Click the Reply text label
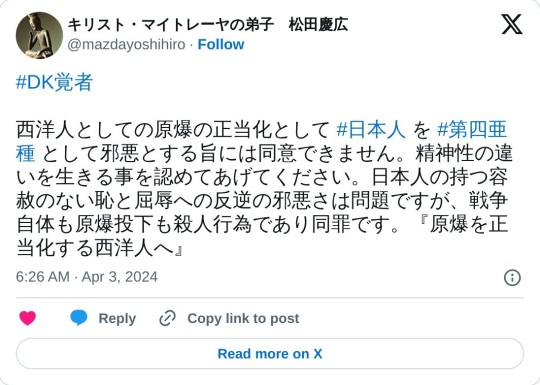The height and width of the screenshot is (385, 540). pos(117,318)
